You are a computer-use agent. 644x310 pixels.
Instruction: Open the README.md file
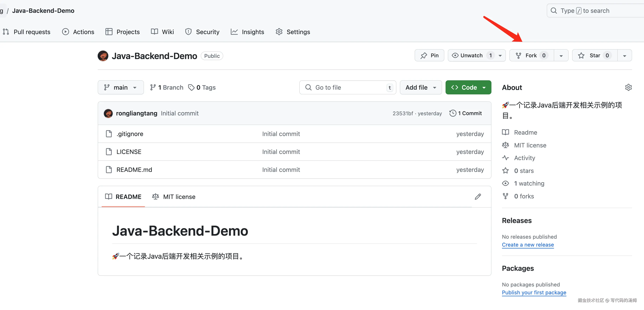coord(134,170)
